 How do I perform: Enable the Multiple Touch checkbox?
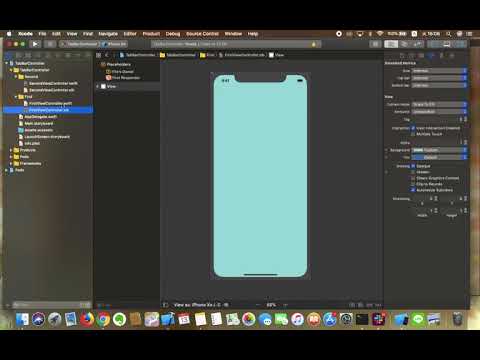pyautogui.click(x=413, y=134)
